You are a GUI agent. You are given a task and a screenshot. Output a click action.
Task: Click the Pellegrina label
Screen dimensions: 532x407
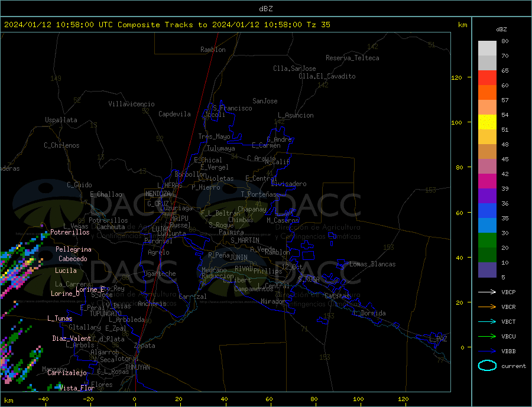point(74,249)
